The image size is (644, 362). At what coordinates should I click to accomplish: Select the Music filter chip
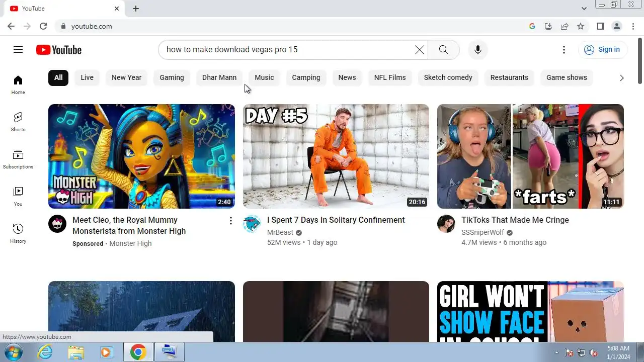[264, 77]
